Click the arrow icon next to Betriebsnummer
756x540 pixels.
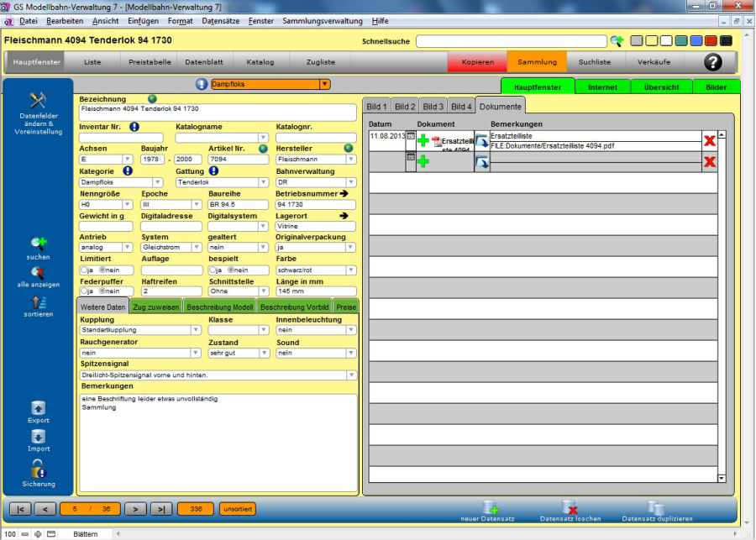[344, 193]
